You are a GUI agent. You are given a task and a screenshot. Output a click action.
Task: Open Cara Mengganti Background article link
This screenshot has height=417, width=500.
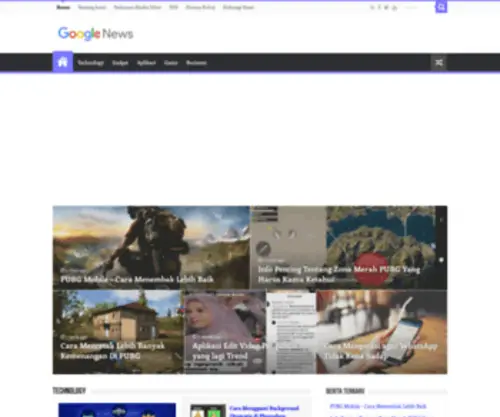coord(264,411)
